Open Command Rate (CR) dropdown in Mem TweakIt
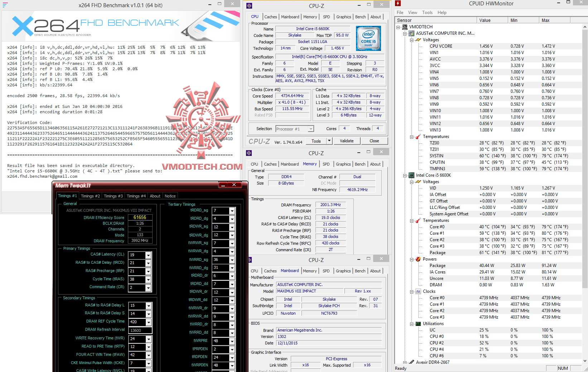The height and width of the screenshot is (372, 588). (x=148, y=288)
